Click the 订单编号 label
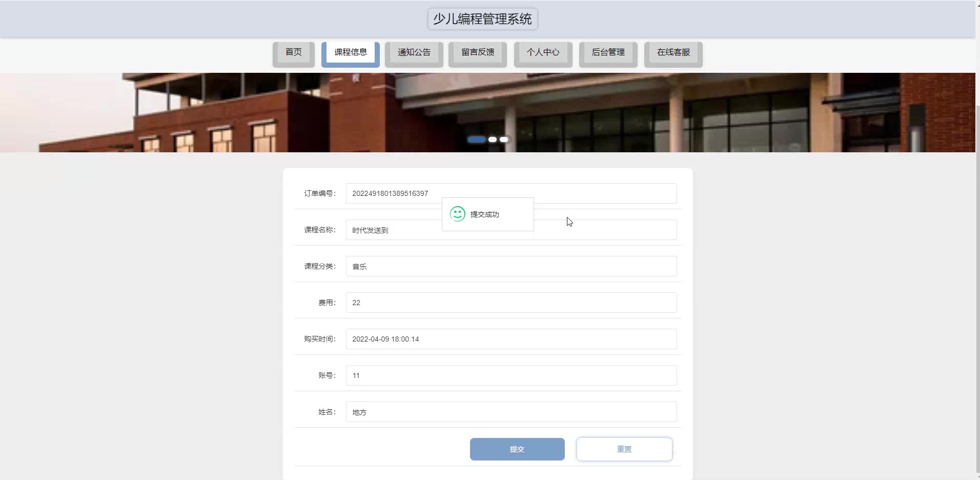The image size is (980, 480). tap(320, 193)
